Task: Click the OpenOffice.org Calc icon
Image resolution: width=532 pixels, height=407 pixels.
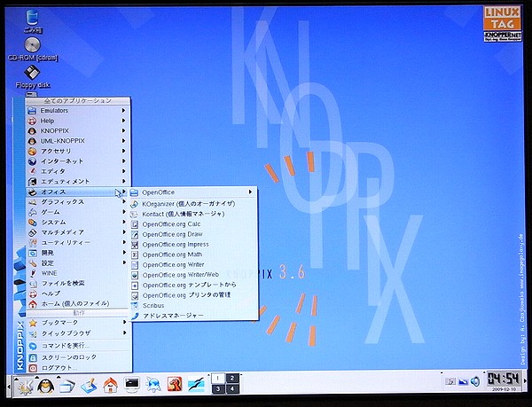Action: coord(135,224)
